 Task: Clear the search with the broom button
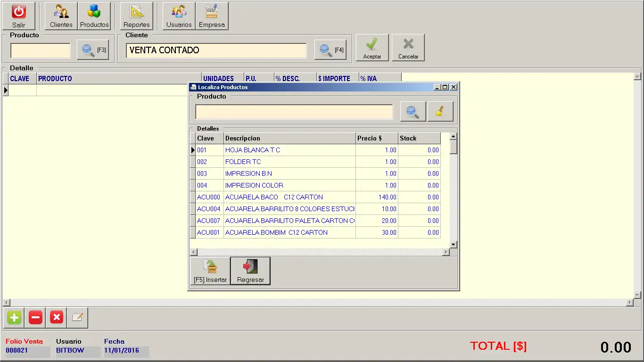(x=440, y=112)
